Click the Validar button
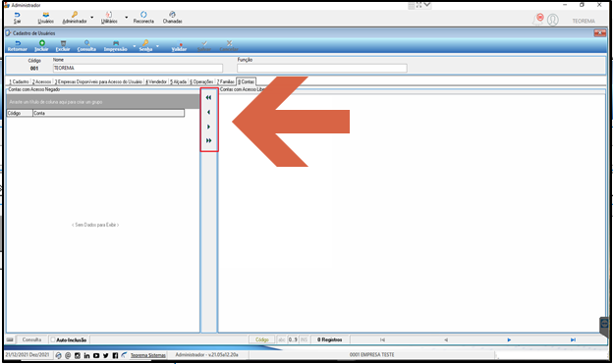The height and width of the screenshot is (364, 613). [x=179, y=46]
